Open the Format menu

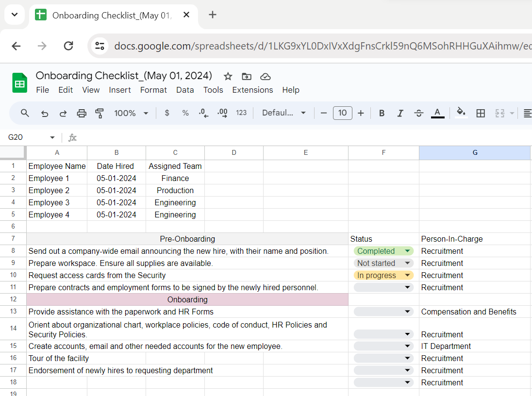tap(153, 90)
